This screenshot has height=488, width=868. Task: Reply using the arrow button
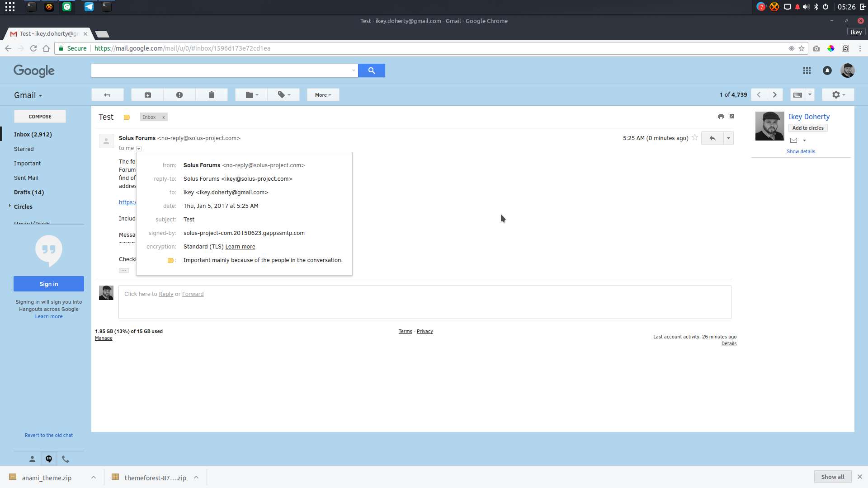coord(712,138)
